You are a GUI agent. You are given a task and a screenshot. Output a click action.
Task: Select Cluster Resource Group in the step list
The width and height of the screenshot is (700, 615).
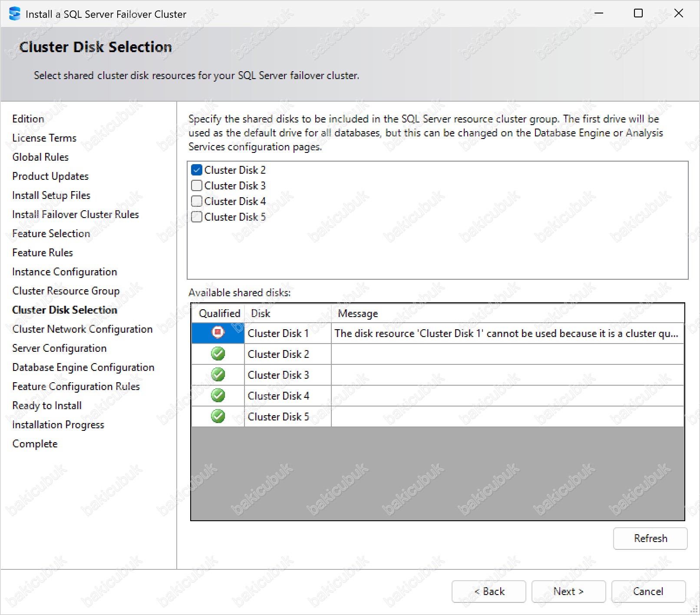tap(66, 291)
